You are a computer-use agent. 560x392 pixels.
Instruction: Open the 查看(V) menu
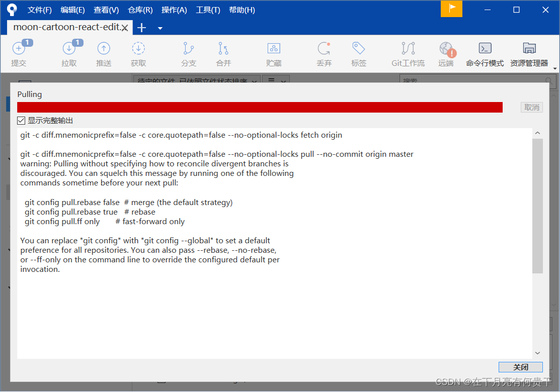point(106,10)
